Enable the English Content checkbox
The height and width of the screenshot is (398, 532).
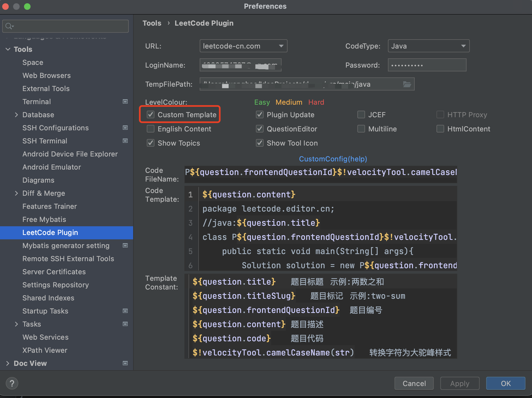pos(151,129)
